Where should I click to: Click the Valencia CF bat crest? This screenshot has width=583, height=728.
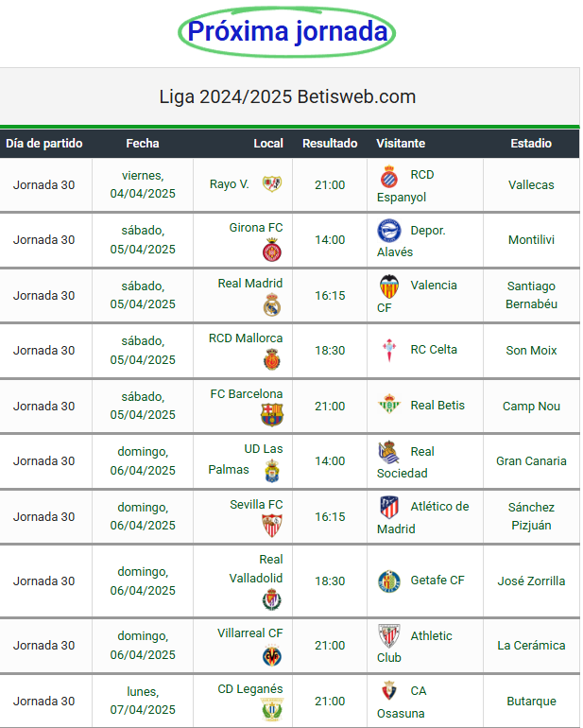tap(389, 286)
